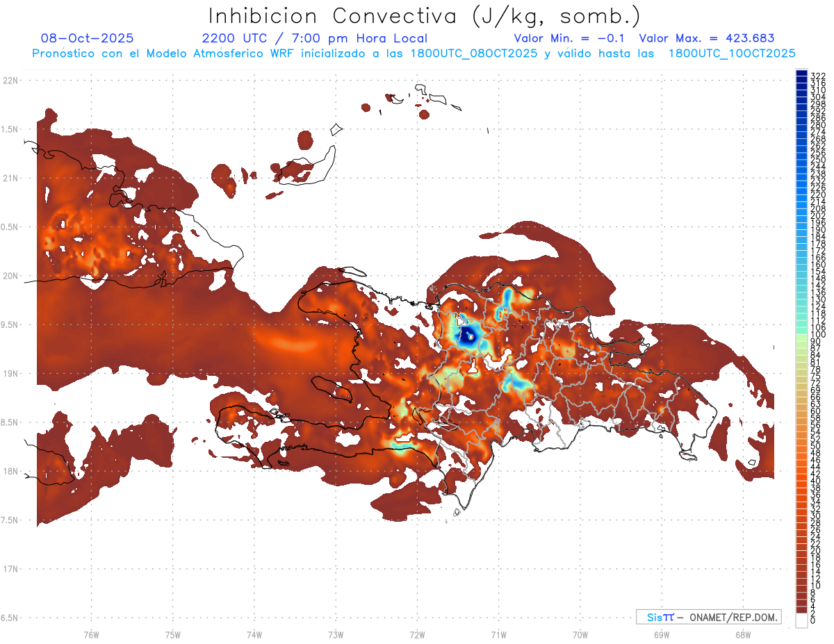Click the 08-Oct-2025 date text
Screen dimensions: 834x644
(88, 38)
